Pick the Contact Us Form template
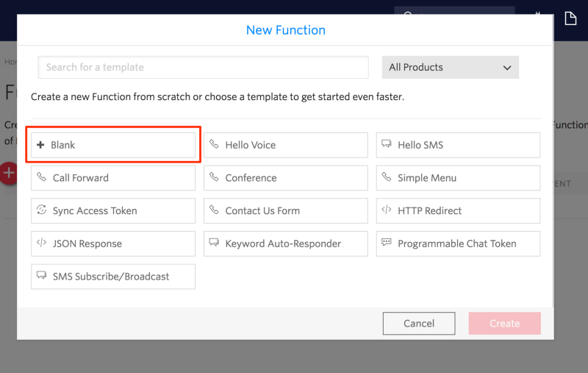The width and height of the screenshot is (588, 373). coord(285,210)
